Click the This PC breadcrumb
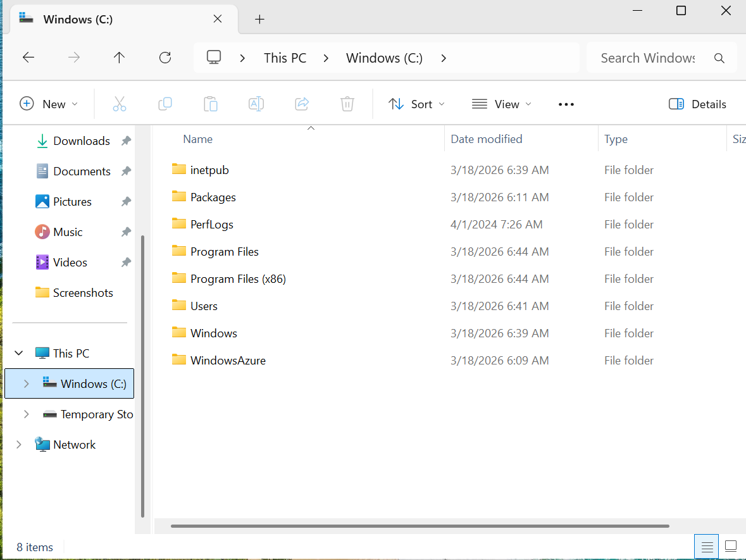The image size is (746, 560). pos(285,58)
